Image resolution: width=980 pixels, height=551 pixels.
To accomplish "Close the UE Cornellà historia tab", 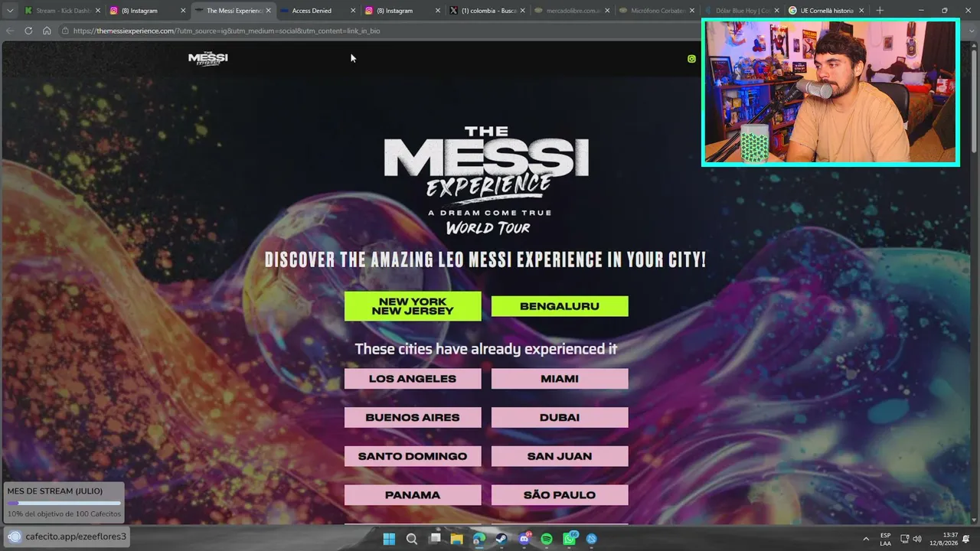I will [x=861, y=11].
